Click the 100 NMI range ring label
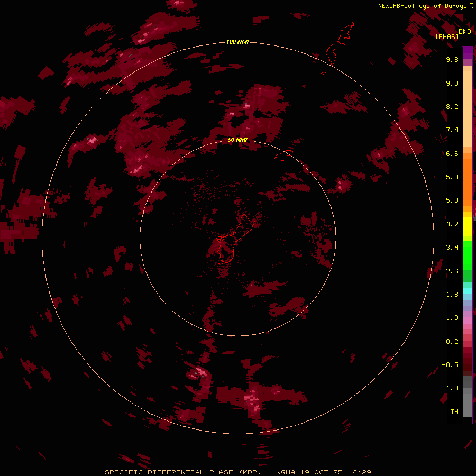Screen dimensions: 476x476 tap(237, 42)
